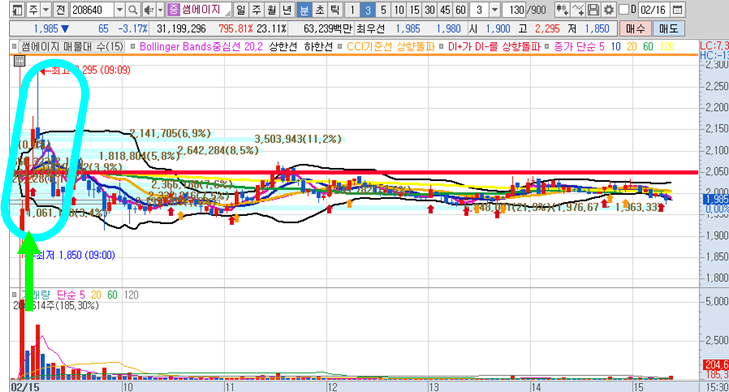Screen dimensions: 729x392
Task: Choose the 45-minute interval button
Action: coord(445,9)
